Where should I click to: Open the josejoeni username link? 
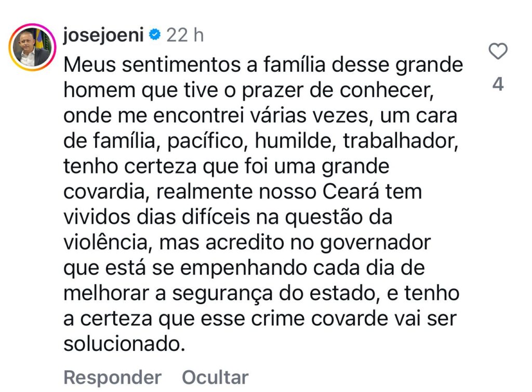tap(103, 35)
